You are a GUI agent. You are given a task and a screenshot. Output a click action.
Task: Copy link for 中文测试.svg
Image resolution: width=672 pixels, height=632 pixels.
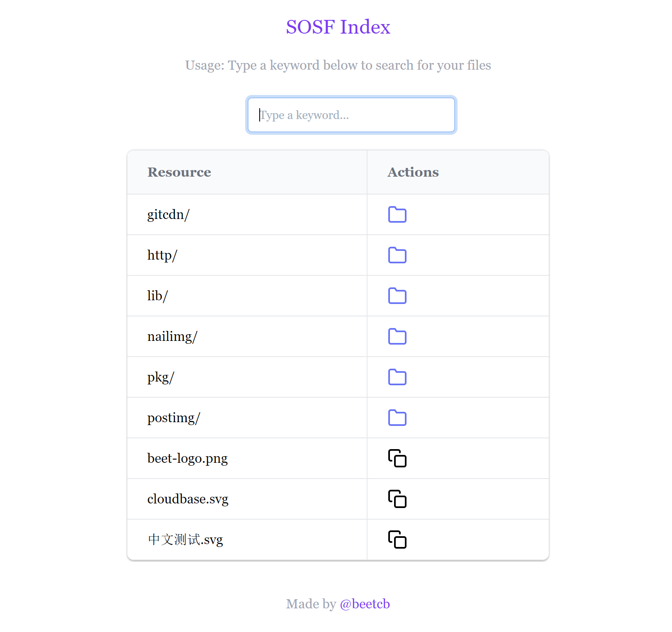coord(397,540)
